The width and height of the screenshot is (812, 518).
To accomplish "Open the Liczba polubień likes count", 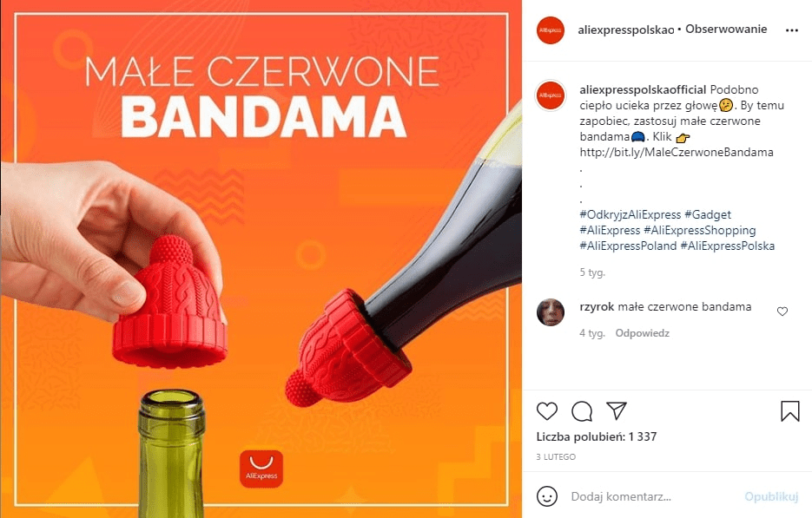I will point(597,436).
